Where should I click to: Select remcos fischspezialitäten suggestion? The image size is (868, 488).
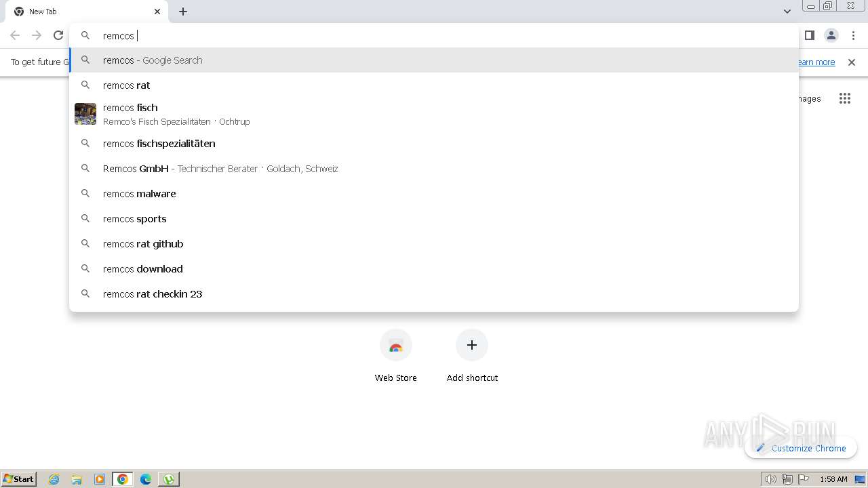coord(434,144)
